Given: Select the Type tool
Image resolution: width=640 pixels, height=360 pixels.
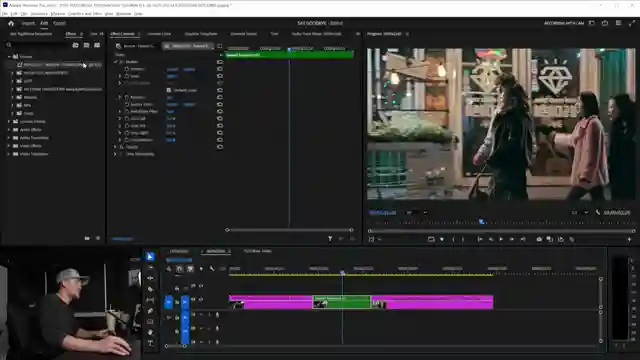Looking at the screenshot, I should point(150,343).
